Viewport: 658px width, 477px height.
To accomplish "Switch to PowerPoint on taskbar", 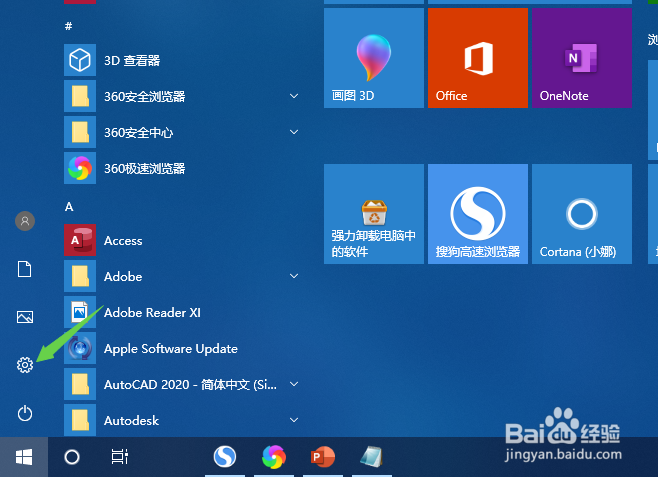I will click(323, 456).
